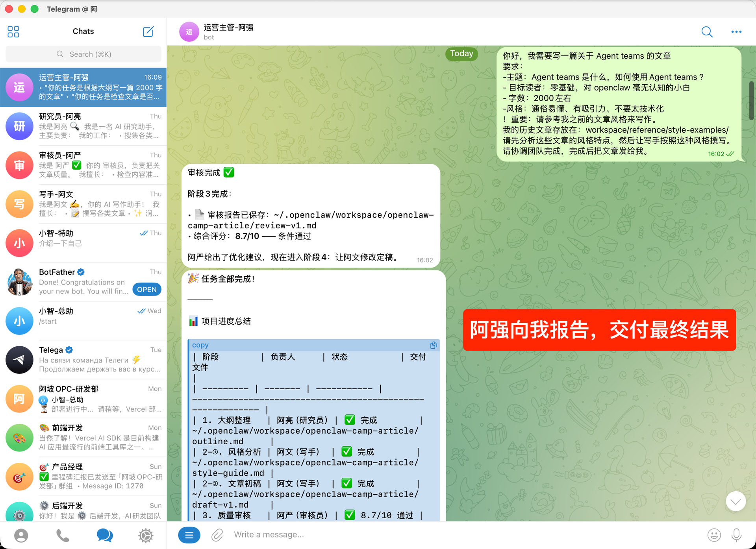Open the three-dots more options menu

736,31
